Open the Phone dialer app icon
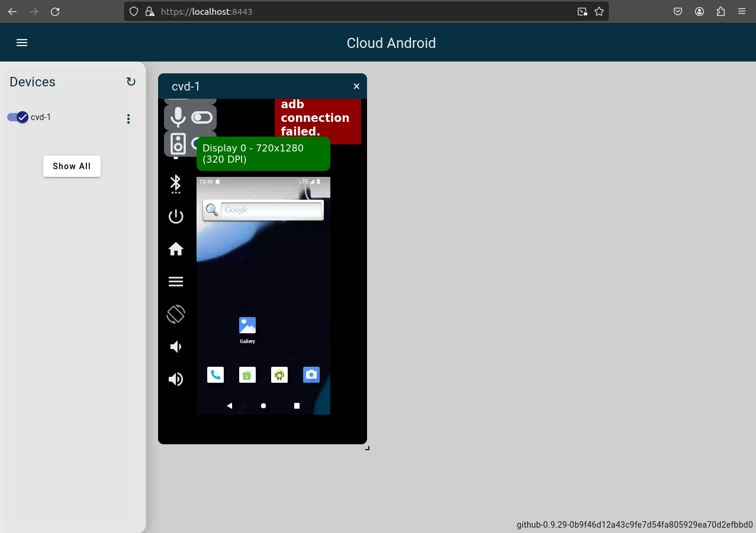Image resolution: width=756 pixels, height=533 pixels. tap(215, 374)
